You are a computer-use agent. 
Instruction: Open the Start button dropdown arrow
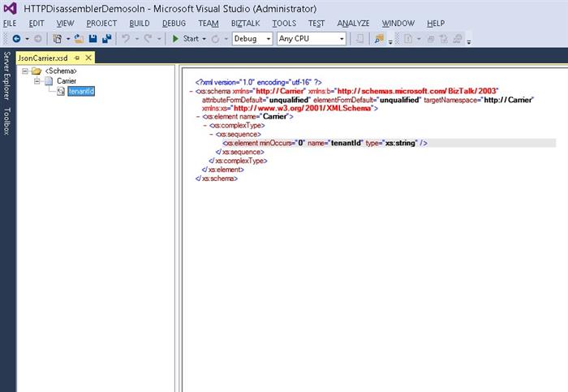pyautogui.click(x=204, y=39)
